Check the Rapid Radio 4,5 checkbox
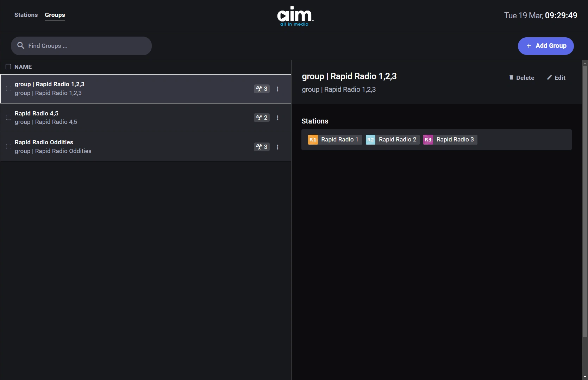588x380 pixels. click(9, 118)
